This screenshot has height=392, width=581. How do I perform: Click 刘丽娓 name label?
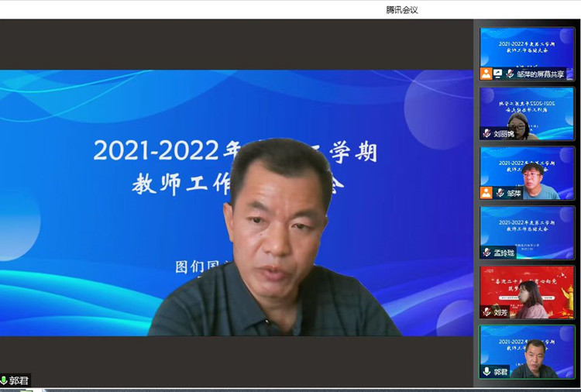click(x=504, y=134)
